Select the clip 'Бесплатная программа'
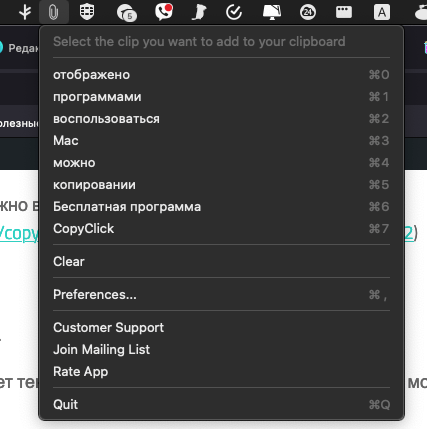The image size is (427, 429). (221, 207)
